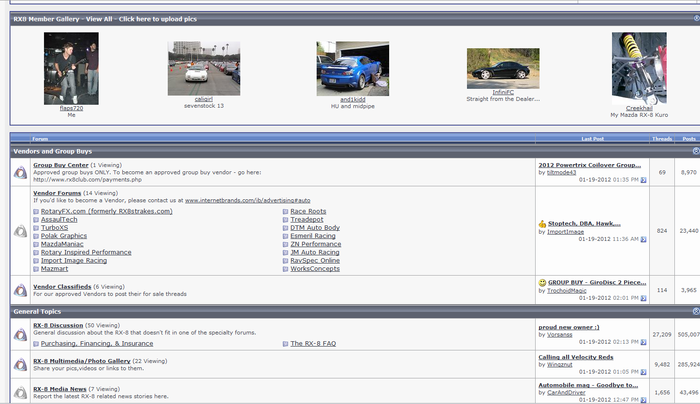Open the Mazmart vendor forum
Screen dimensions: 700x404
tap(54, 269)
